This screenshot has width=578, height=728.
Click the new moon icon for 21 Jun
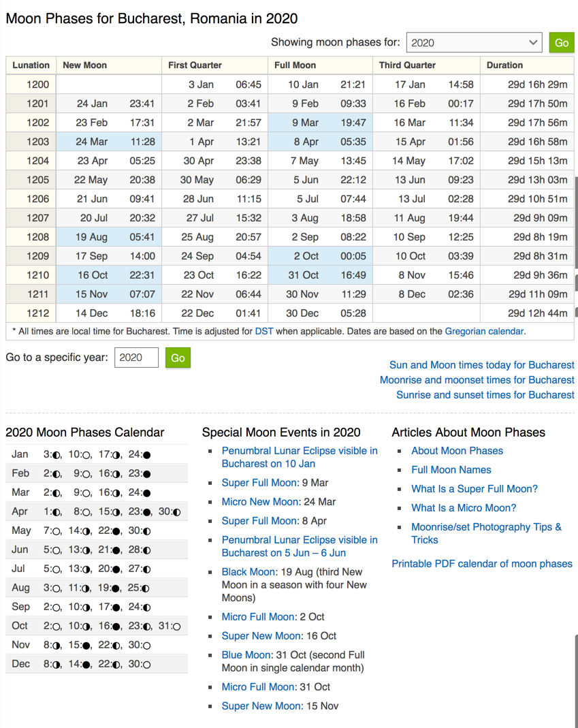coord(117,550)
